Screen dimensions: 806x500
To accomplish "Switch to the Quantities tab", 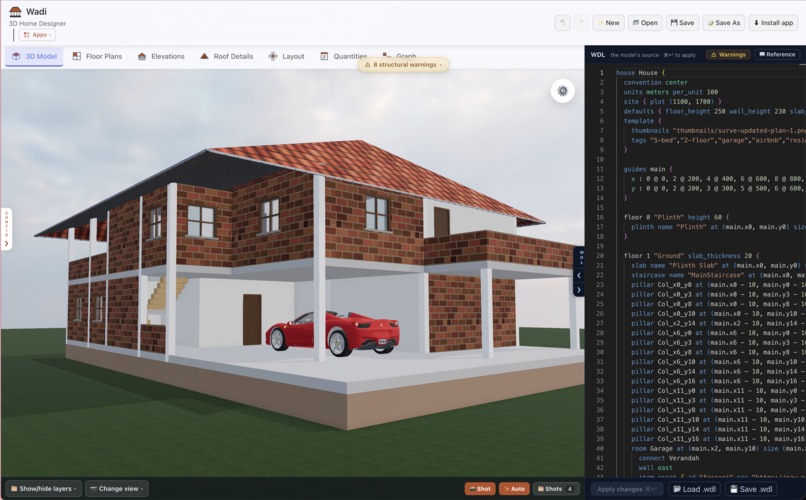I will 343,57.
